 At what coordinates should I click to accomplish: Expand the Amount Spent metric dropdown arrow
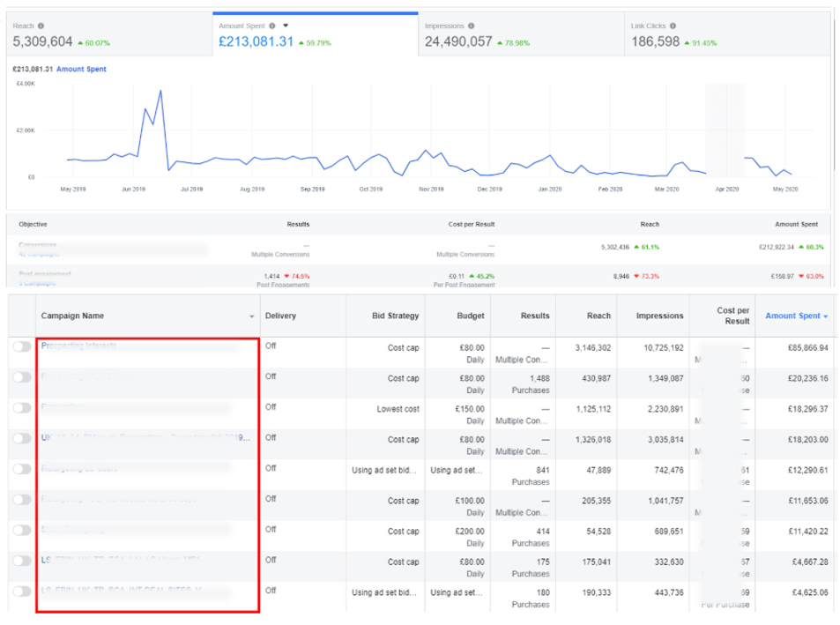286,26
